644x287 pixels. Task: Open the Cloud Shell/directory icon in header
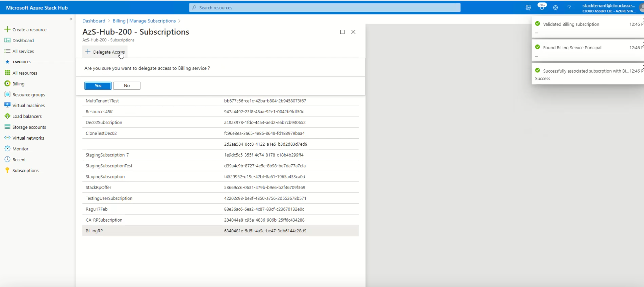pos(528,7)
